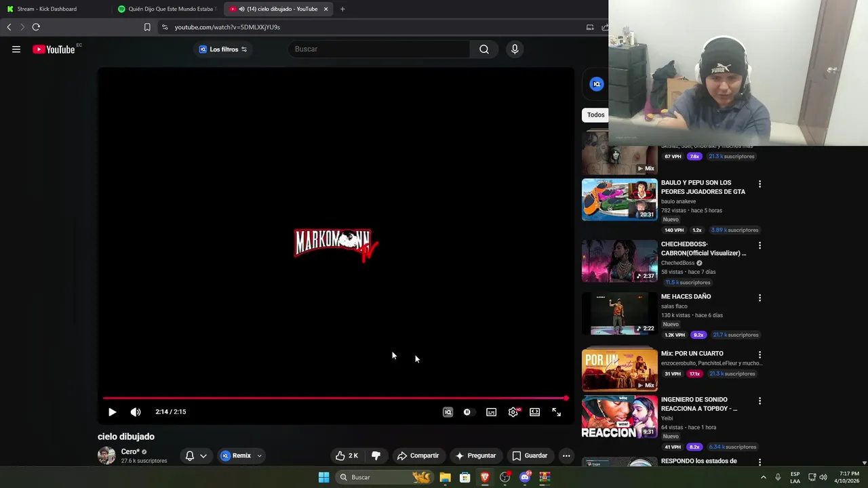Expand the notification bell dropdown chevron
The width and height of the screenshot is (868, 488).
pyautogui.click(x=203, y=455)
